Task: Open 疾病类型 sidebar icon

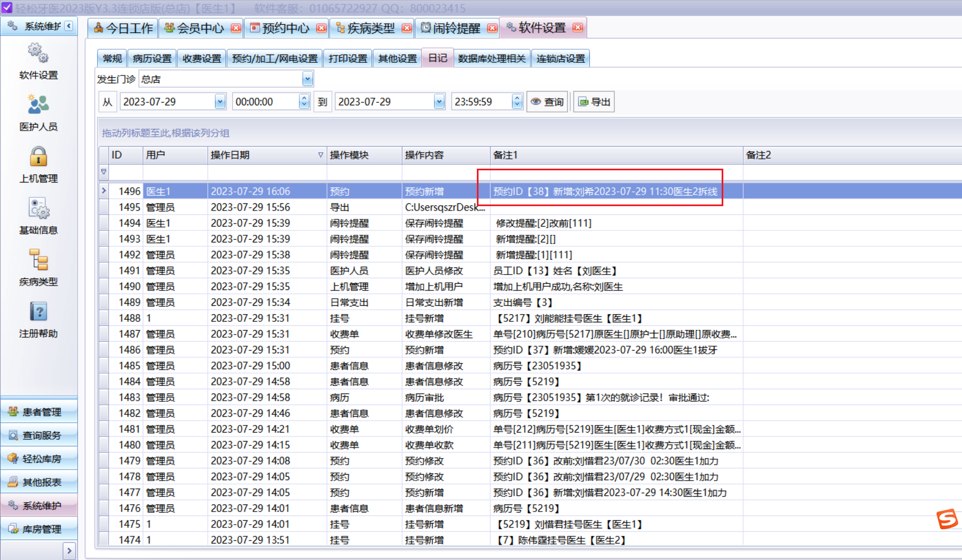Action: pyautogui.click(x=39, y=268)
